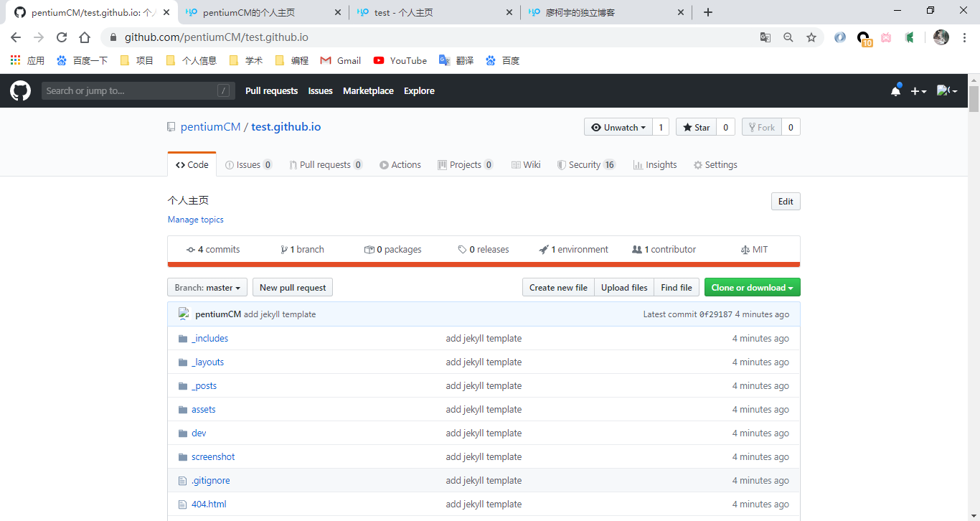Open the 1 branch link
The height and width of the screenshot is (521, 980).
302,250
